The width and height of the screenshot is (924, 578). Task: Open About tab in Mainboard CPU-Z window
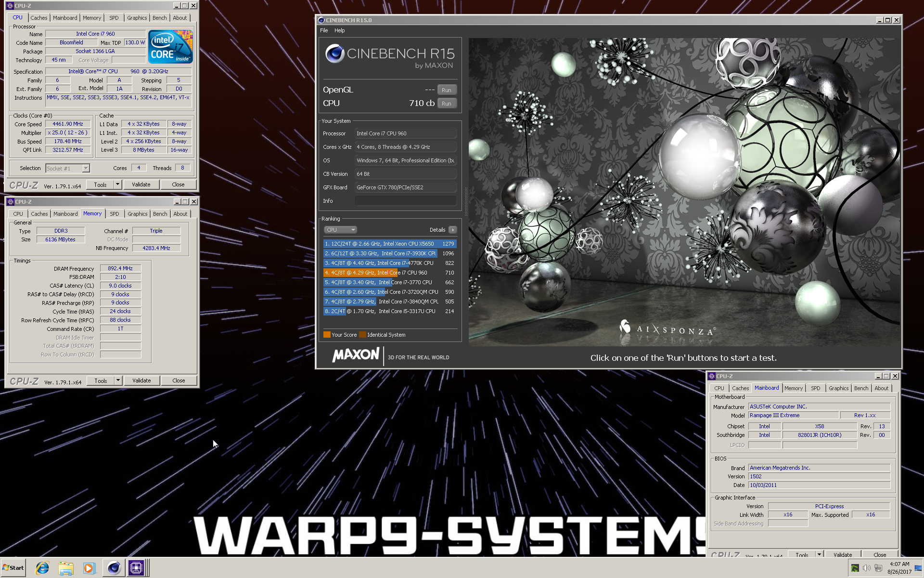tap(881, 388)
